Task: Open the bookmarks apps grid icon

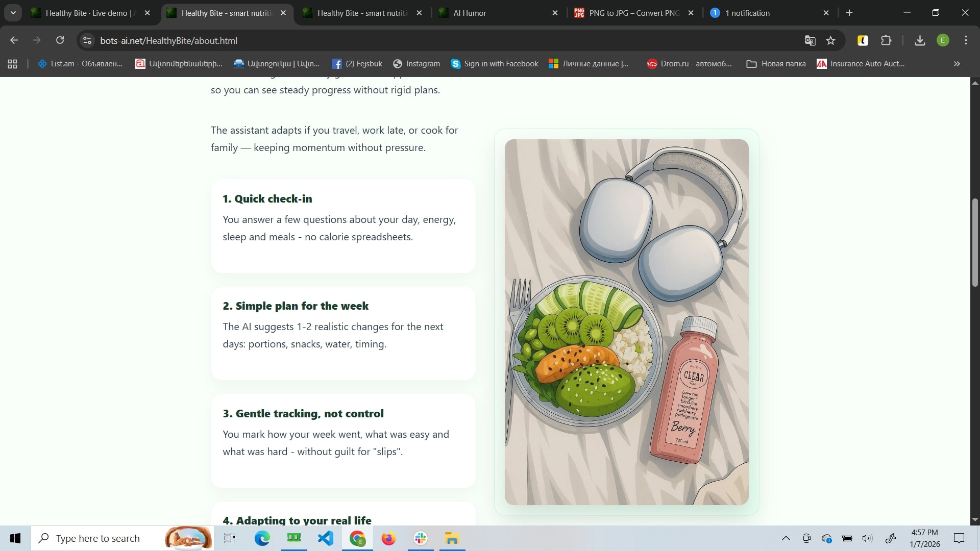Action: (x=13, y=64)
